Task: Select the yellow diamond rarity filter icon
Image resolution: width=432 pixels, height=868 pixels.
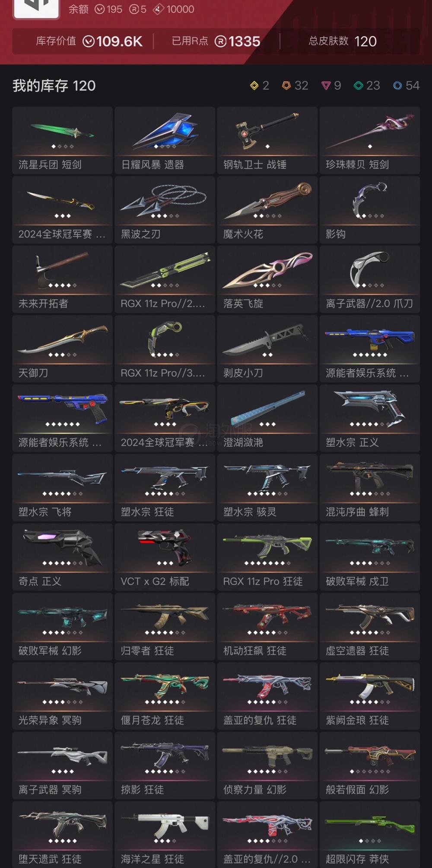Action: pyautogui.click(x=254, y=86)
